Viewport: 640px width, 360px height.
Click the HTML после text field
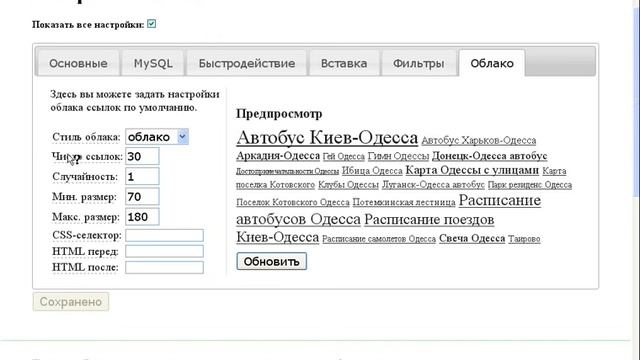[x=164, y=267]
